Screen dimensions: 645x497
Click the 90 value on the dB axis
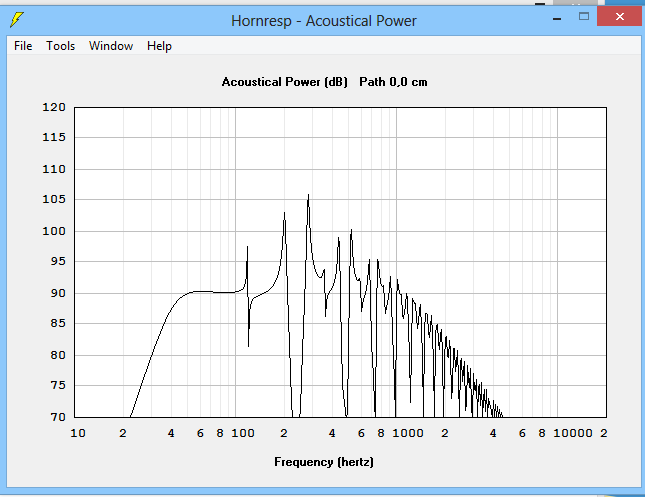tap(58, 293)
